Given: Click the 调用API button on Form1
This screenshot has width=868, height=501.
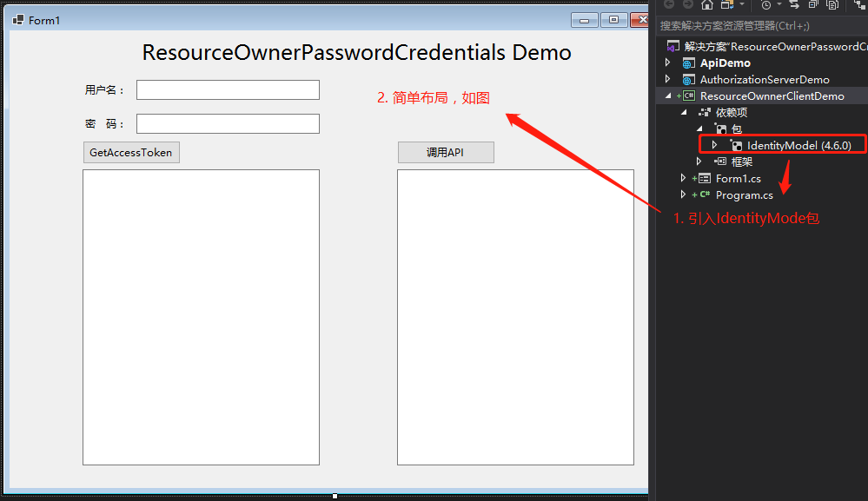Looking at the screenshot, I should (x=446, y=153).
